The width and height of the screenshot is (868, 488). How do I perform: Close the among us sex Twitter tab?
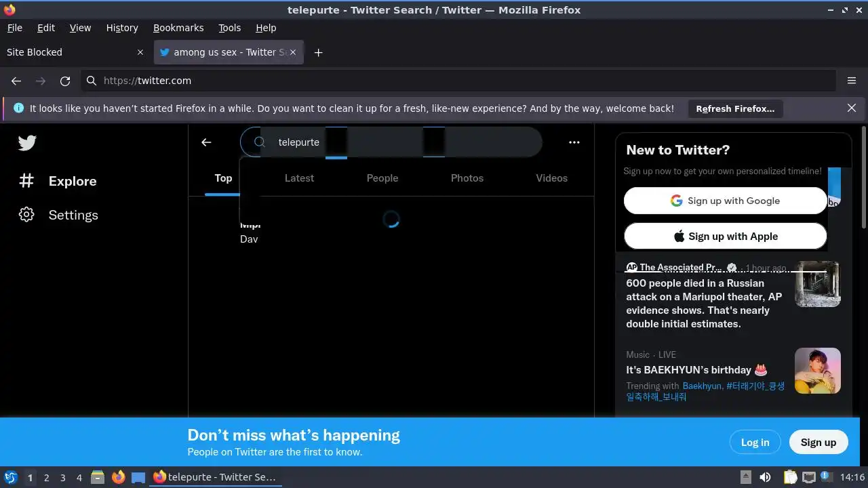click(x=293, y=52)
